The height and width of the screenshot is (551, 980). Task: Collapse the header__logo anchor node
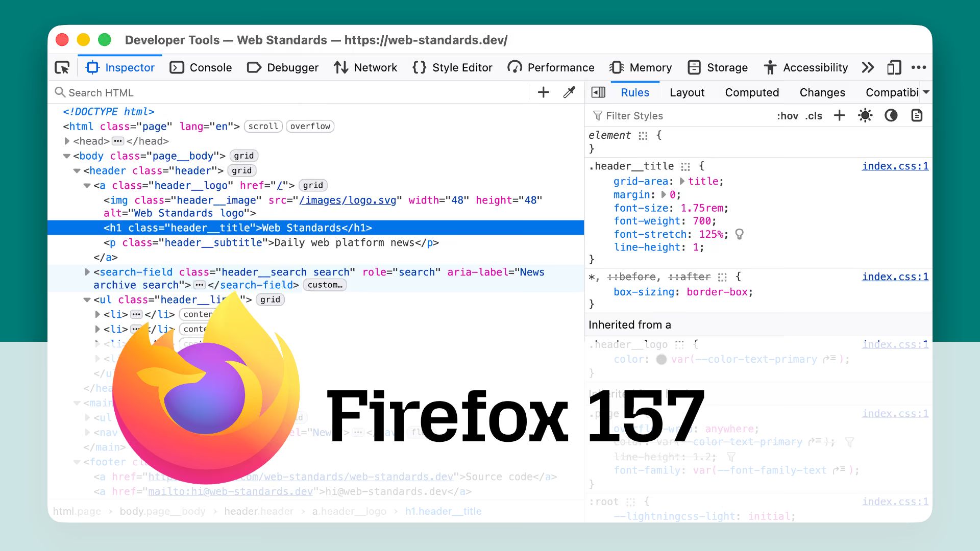click(x=87, y=185)
